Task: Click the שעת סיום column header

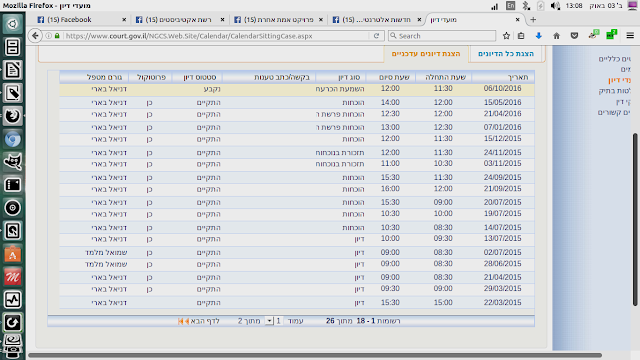Action: click(394, 77)
